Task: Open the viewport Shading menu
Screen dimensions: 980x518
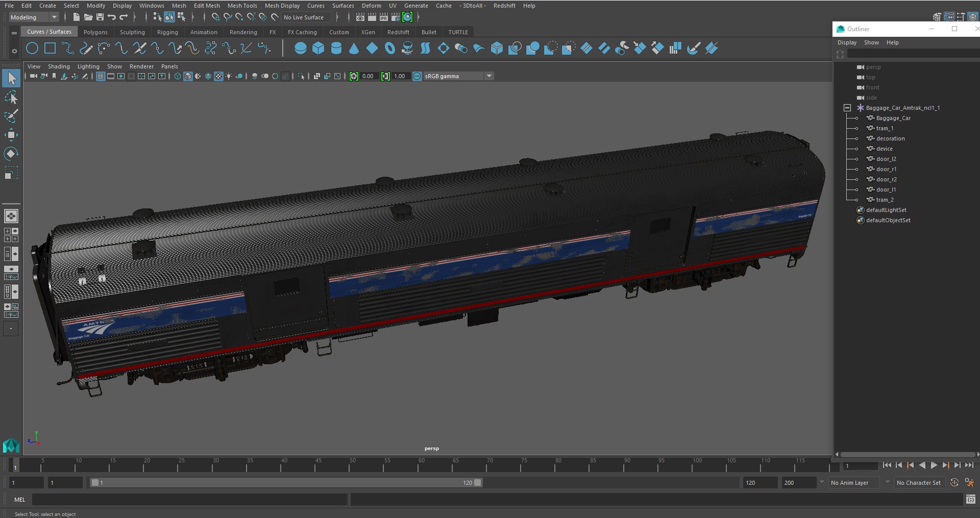Action: point(59,66)
